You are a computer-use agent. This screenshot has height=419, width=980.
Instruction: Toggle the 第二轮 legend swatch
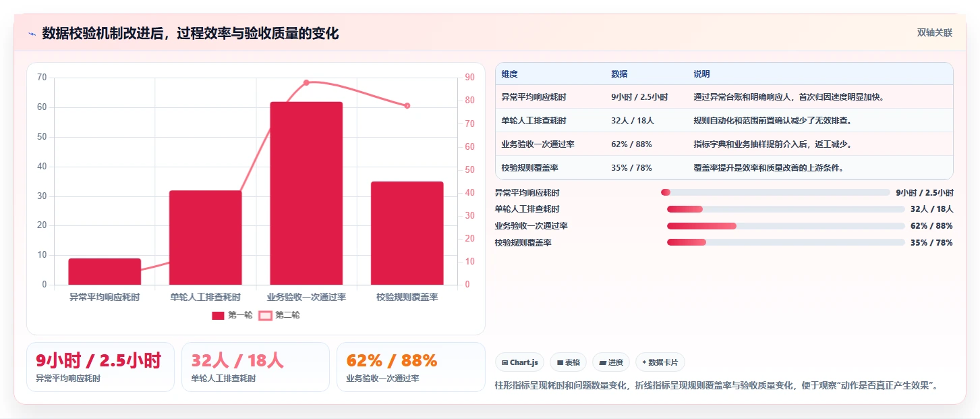265,315
